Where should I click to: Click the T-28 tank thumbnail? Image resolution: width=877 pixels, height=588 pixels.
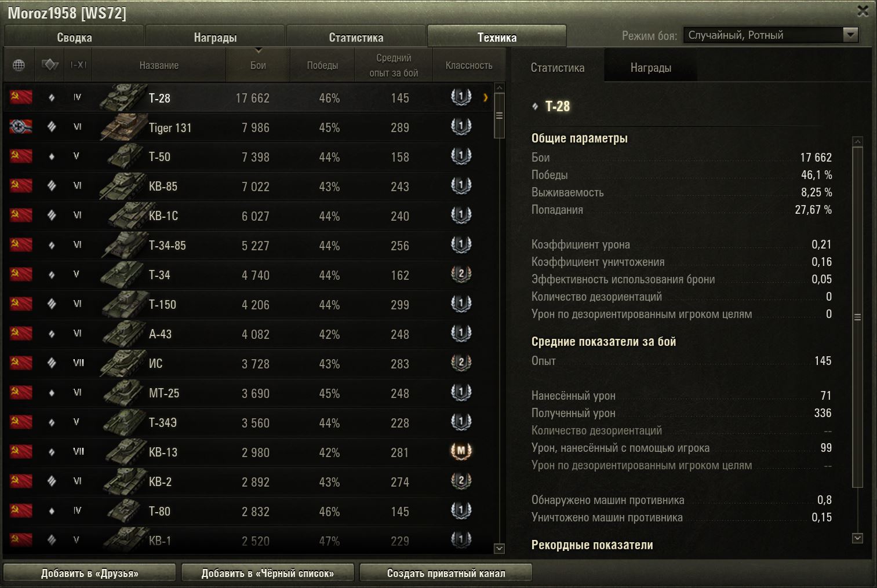coord(122,97)
